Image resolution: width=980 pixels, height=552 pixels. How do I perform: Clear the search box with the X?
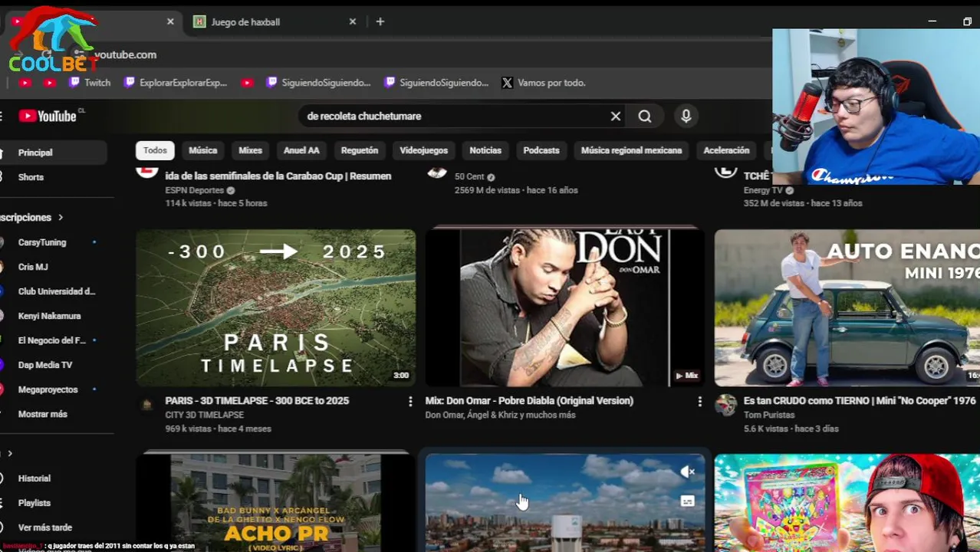615,116
